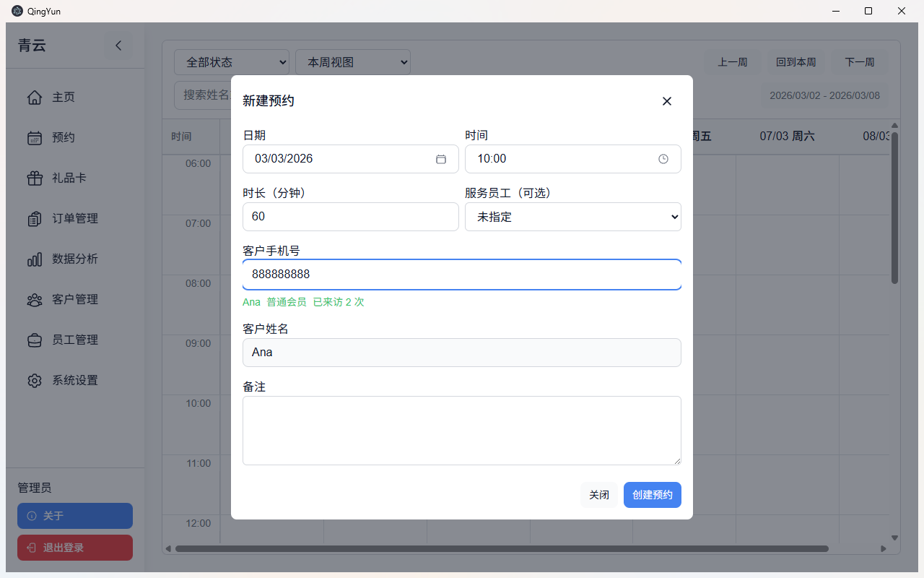Collapse the sidebar with chevron arrow
Viewport: 924px width, 578px height.
(118, 46)
